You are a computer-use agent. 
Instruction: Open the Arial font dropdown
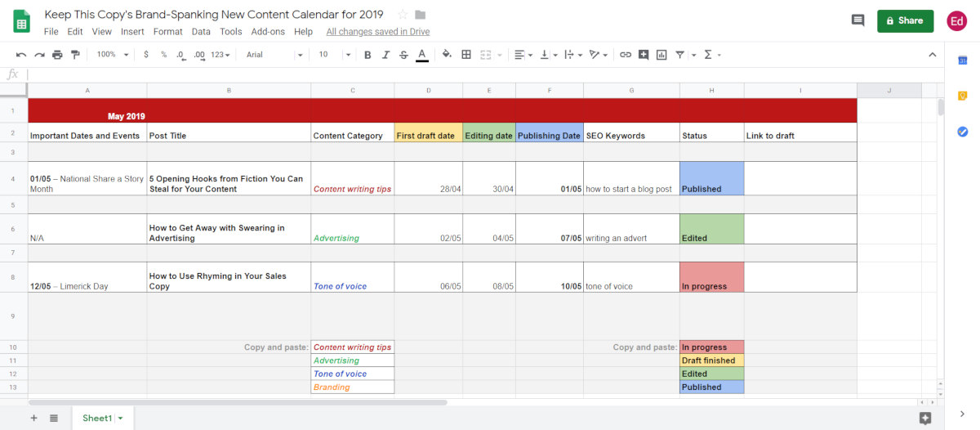point(274,55)
